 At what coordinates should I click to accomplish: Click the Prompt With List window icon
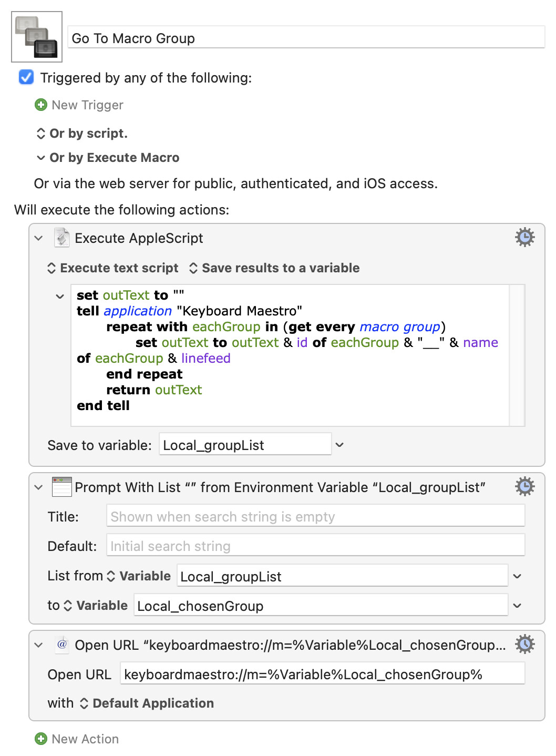tap(62, 487)
